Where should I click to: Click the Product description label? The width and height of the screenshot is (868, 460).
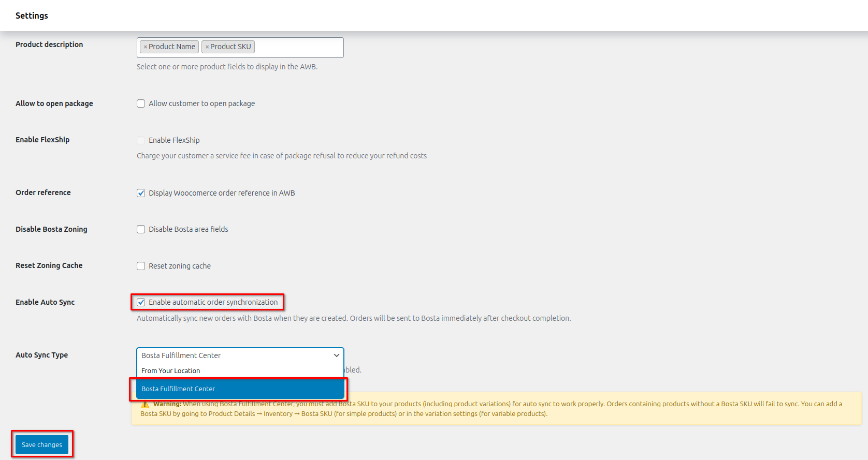[49, 44]
